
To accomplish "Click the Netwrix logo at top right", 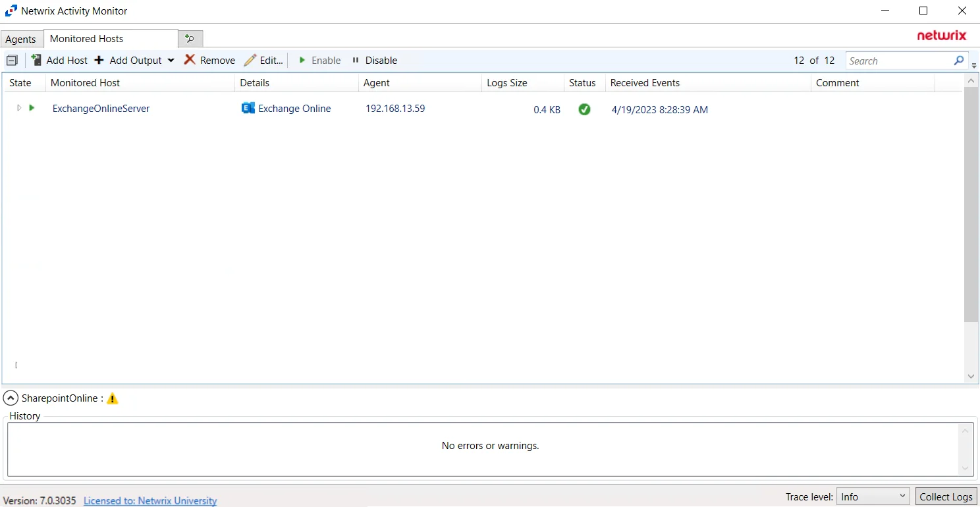I will point(942,36).
